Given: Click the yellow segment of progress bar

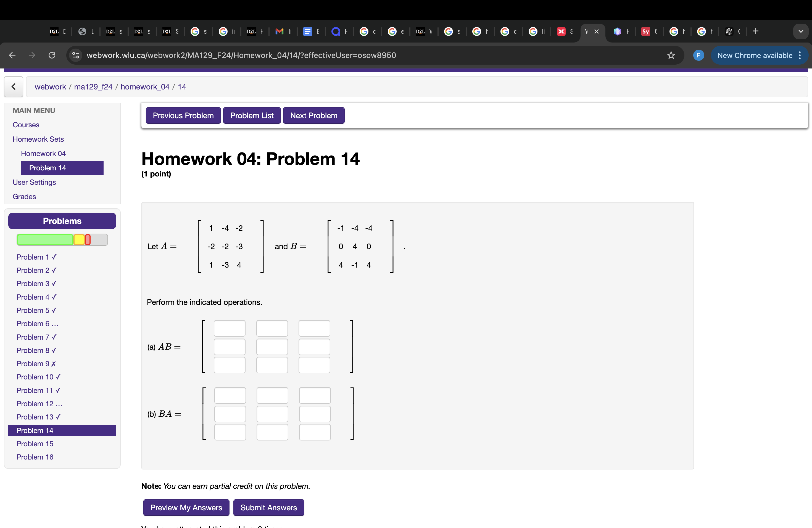Looking at the screenshot, I should click(x=79, y=240).
